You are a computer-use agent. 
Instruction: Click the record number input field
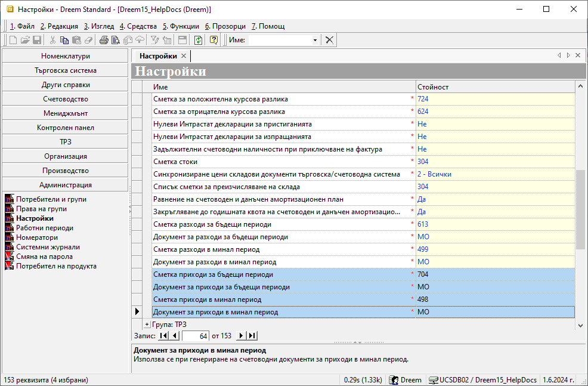point(195,336)
